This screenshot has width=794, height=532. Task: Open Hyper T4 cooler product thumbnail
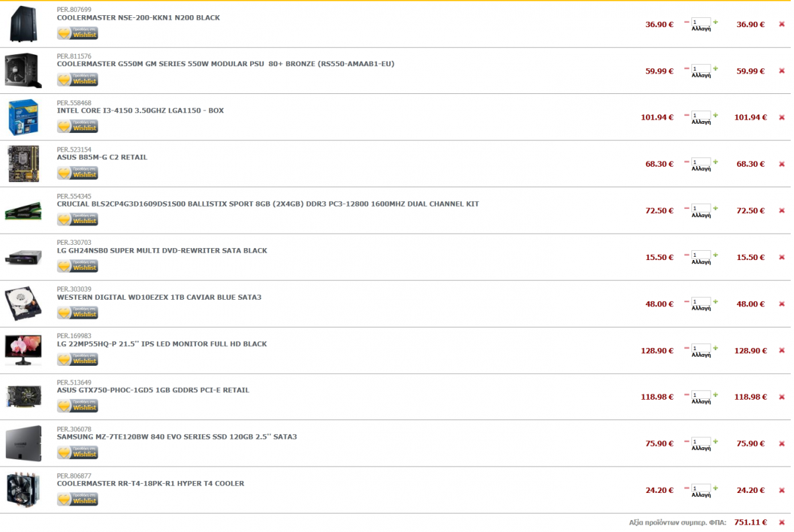coord(23,490)
